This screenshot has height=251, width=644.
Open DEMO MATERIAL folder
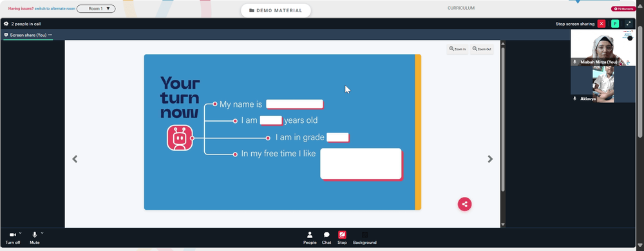pyautogui.click(x=276, y=11)
